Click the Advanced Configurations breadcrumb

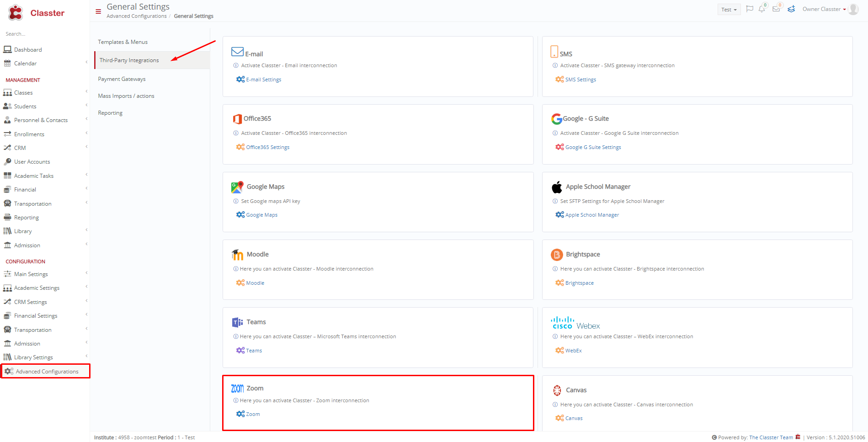click(x=137, y=16)
